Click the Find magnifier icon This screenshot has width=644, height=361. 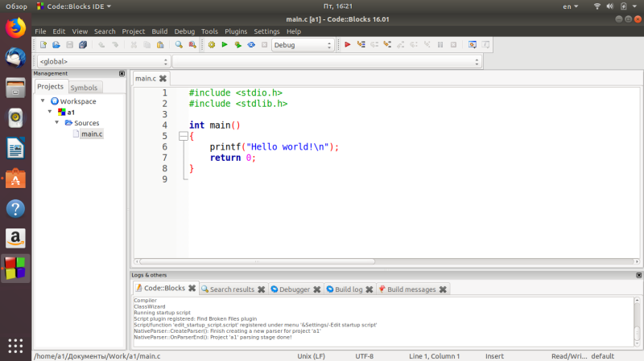179,45
